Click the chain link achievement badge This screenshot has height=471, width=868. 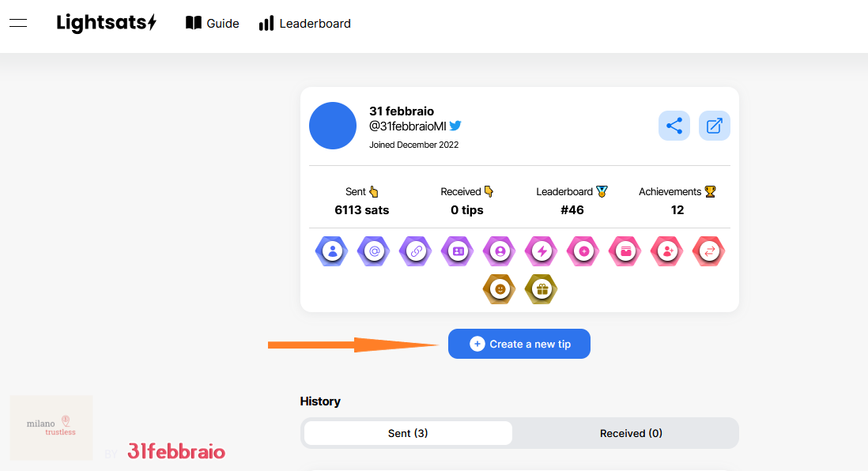click(416, 251)
